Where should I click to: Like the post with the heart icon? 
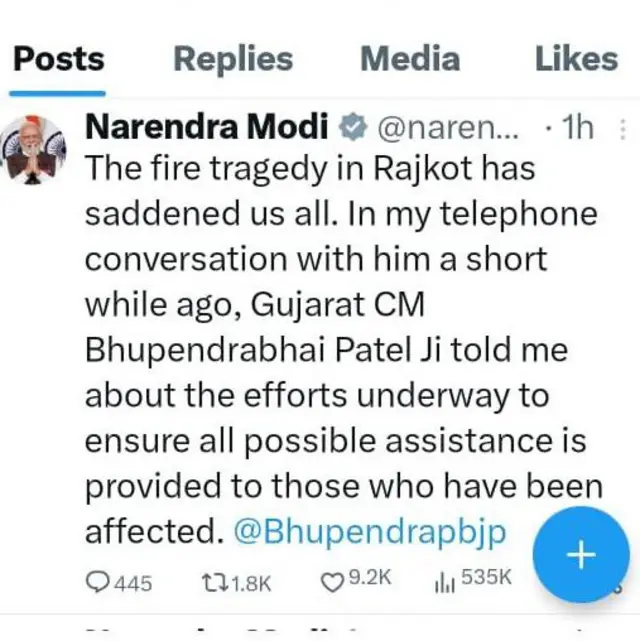tap(331, 581)
